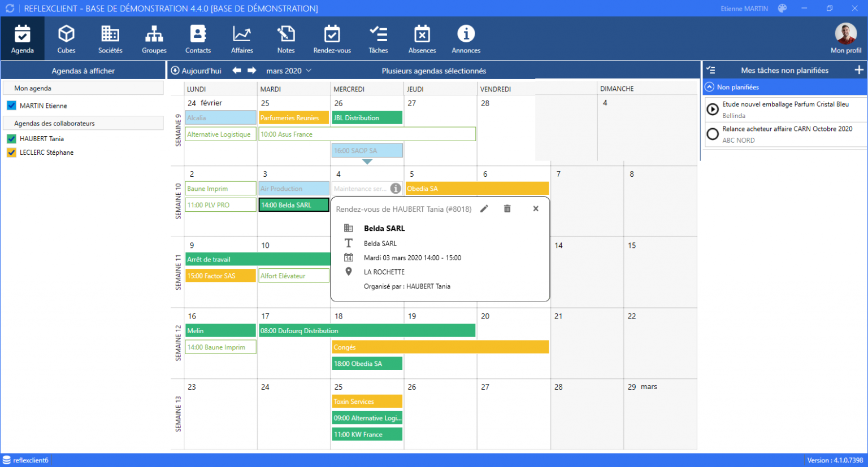Uncheck HAUBERT Tania agenda
The image size is (868, 467).
tap(11, 138)
